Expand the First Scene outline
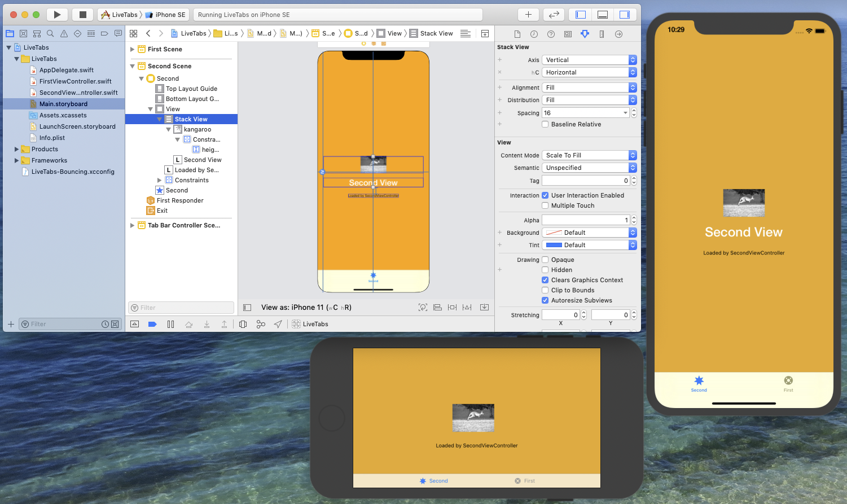 point(133,49)
